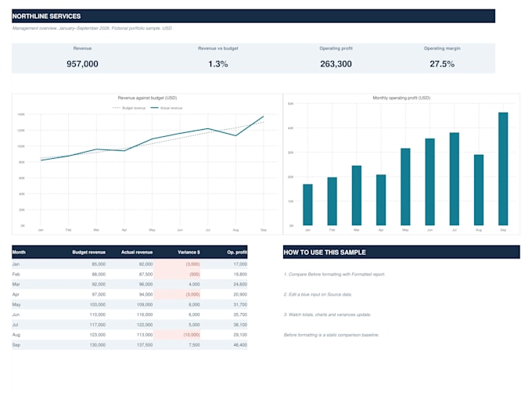Select Sep budget revenue cell 130,000
This screenshot has height=399, width=532.
pyautogui.click(x=98, y=345)
